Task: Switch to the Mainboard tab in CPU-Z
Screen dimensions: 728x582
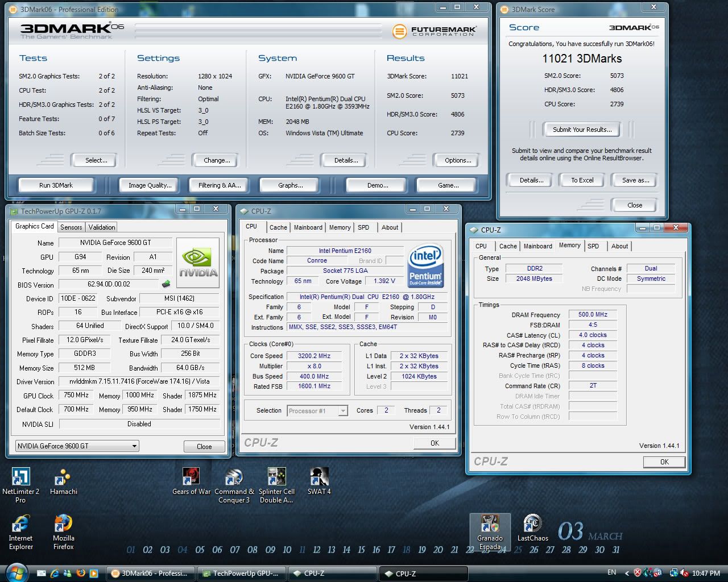Action: [x=308, y=227]
